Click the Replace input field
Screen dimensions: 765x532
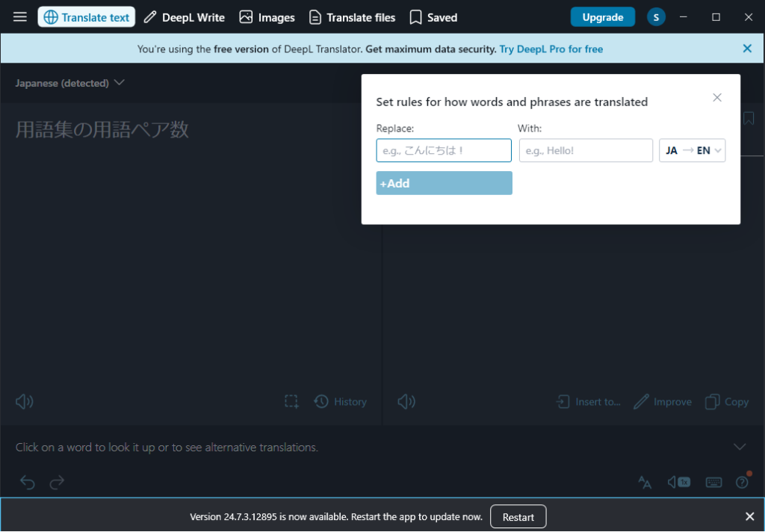tap(444, 150)
